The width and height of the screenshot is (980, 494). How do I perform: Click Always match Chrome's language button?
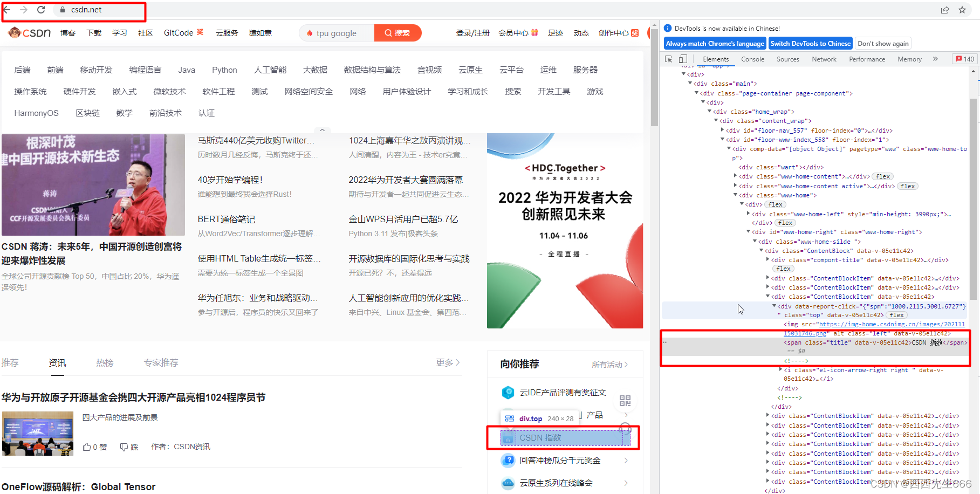coord(715,44)
